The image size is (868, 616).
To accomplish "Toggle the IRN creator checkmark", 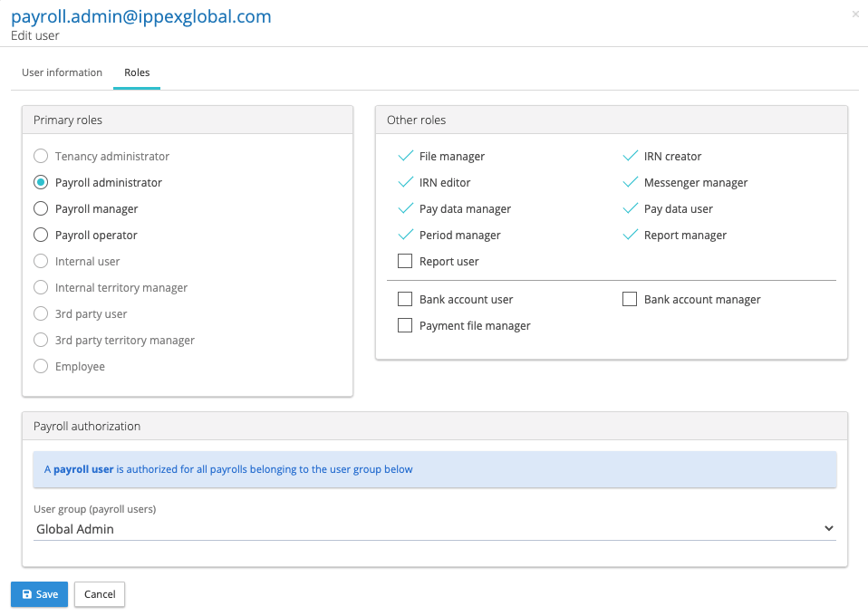I will (x=630, y=157).
